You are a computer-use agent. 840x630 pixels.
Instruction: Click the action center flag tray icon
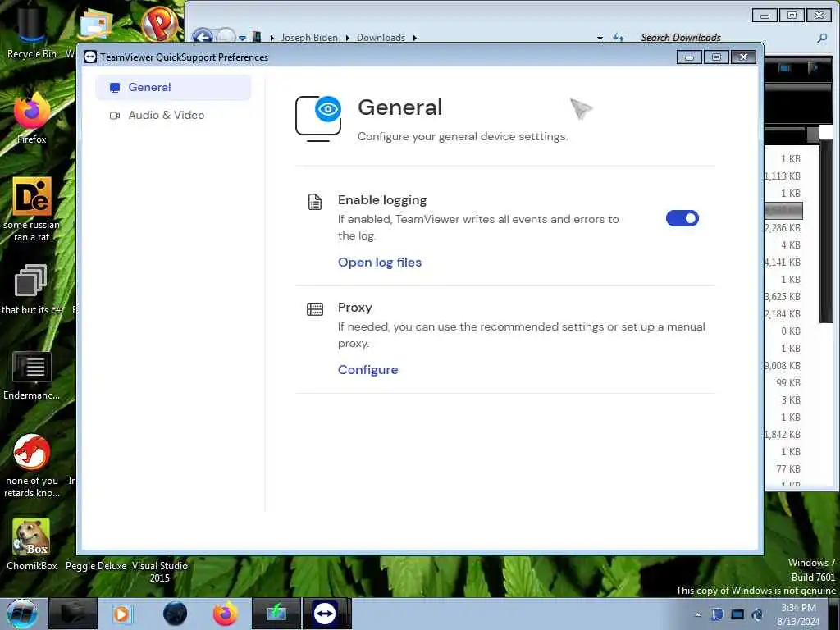coord(717,614)
